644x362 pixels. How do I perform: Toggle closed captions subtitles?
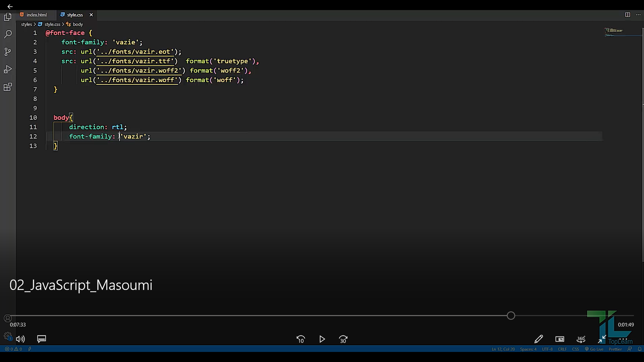42,339
